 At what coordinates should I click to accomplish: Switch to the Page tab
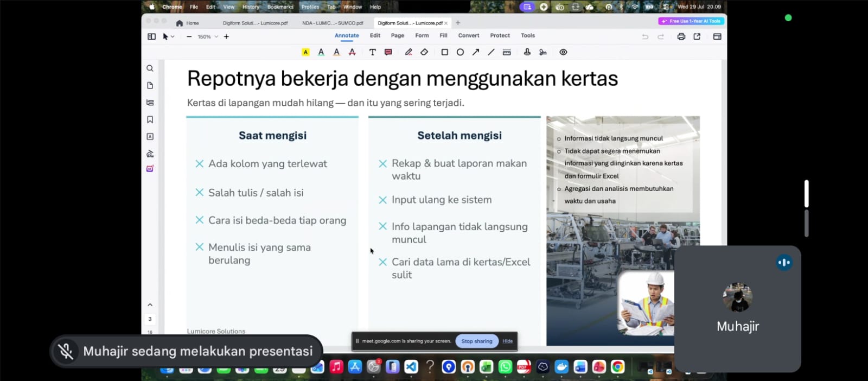398,36
